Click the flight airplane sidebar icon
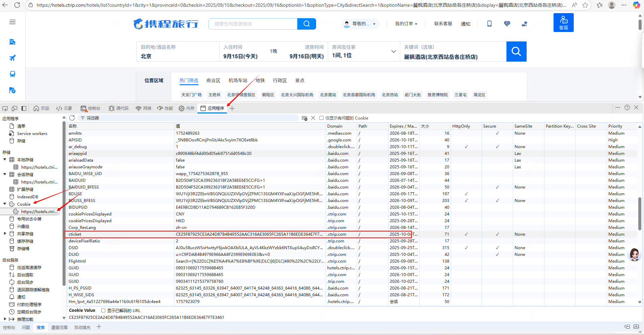644x335 pixels. click(x=12, y=58)
